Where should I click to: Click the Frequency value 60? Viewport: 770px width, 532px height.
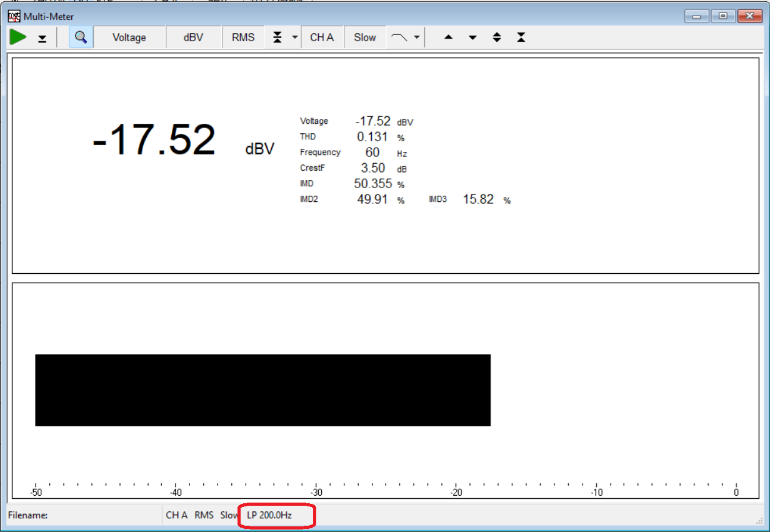coord(372,153)
